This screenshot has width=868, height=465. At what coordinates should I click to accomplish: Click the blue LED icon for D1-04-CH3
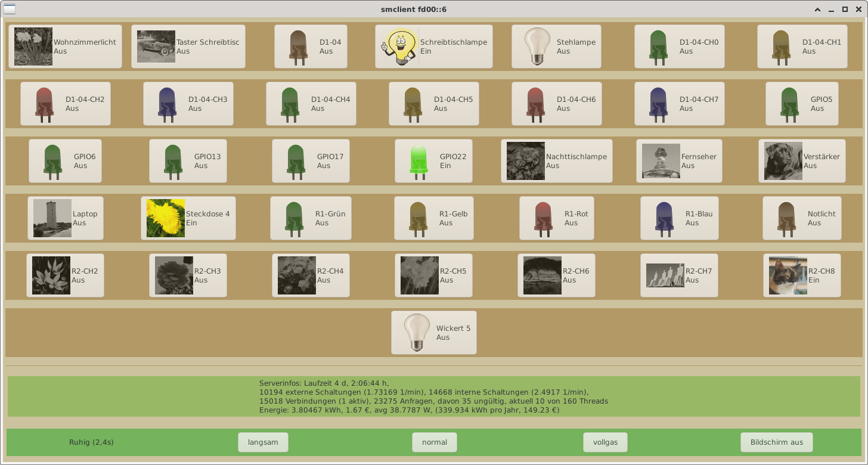[x=167, y=104]
